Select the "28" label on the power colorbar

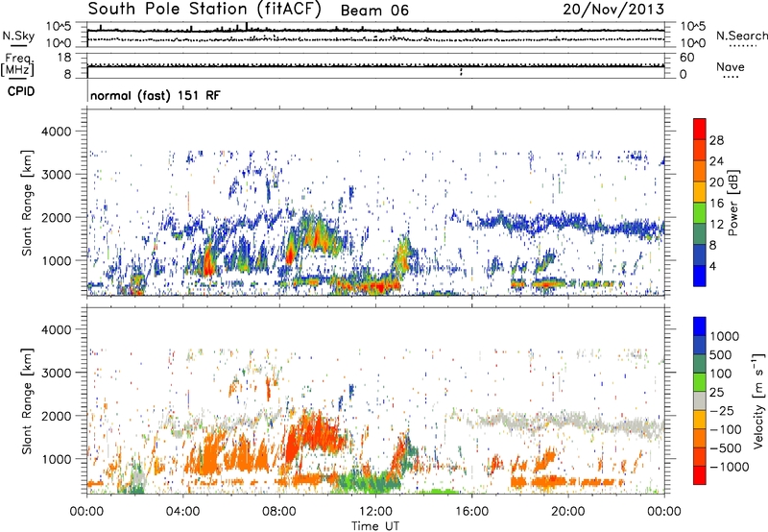pyautogui.click(x=716, y=140)
